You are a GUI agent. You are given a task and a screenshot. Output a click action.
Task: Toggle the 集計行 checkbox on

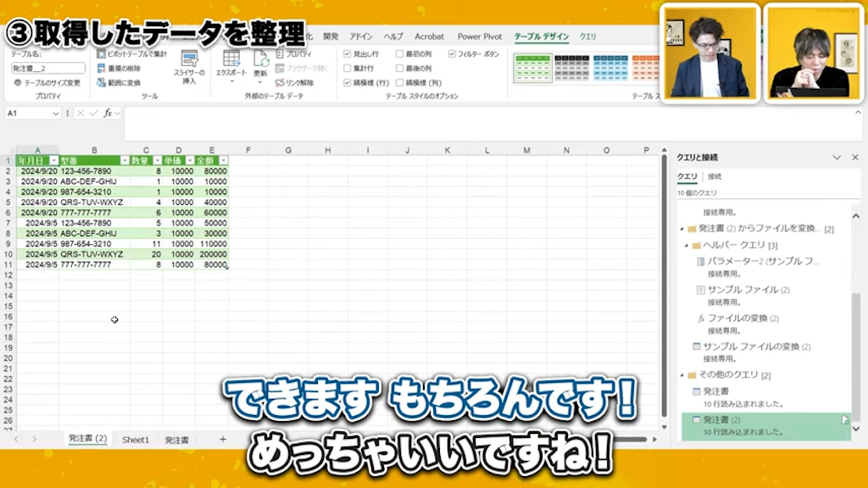tap(346, 68)
